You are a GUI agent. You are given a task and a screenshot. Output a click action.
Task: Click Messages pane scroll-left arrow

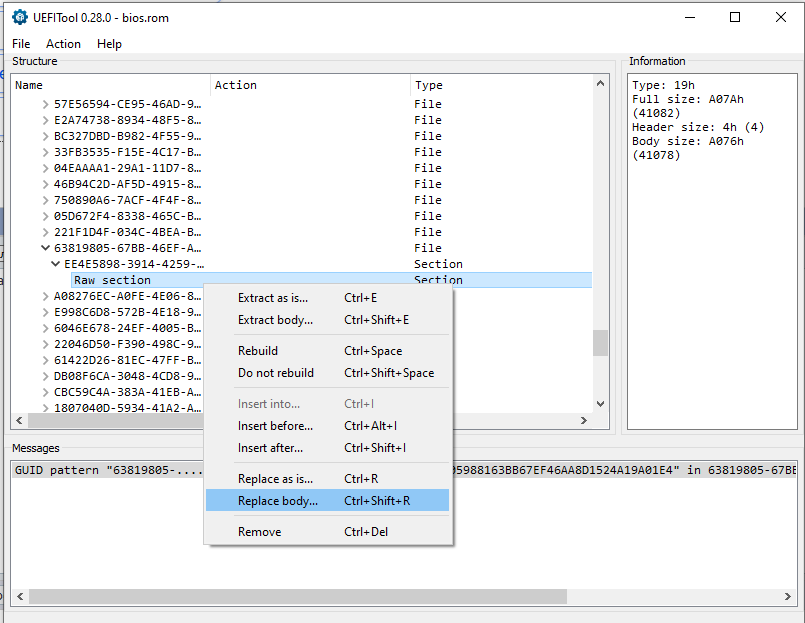(20, 596)
